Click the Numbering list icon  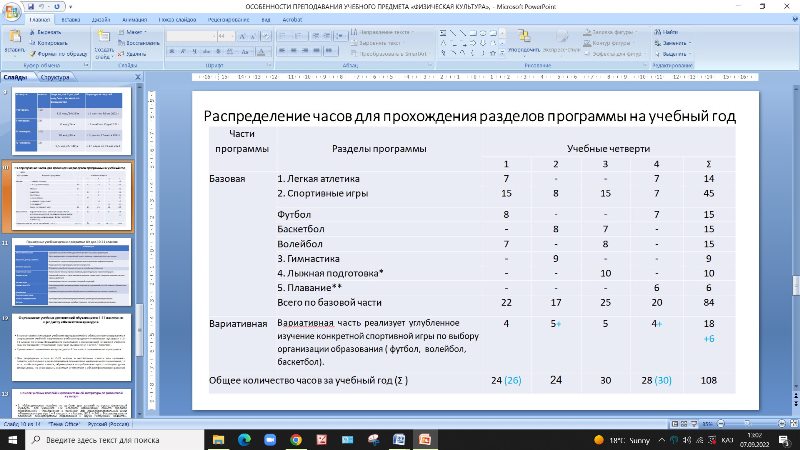[x=299, y=36]
